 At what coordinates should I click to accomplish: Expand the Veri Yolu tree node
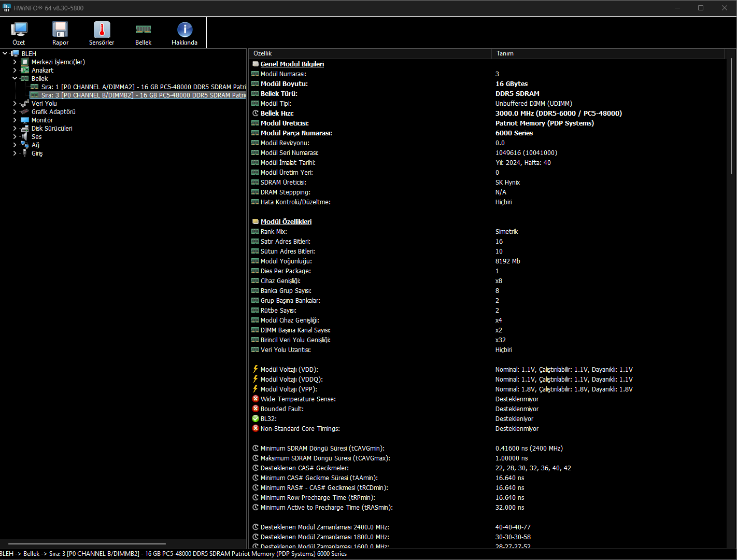tap(15, 103)
